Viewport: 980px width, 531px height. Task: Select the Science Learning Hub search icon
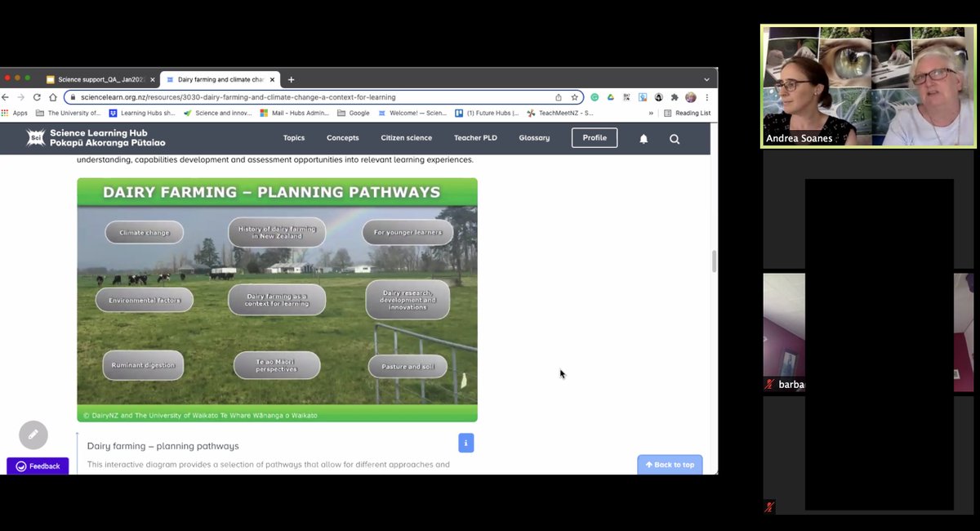pyautogui.click(x=674, y=138)
